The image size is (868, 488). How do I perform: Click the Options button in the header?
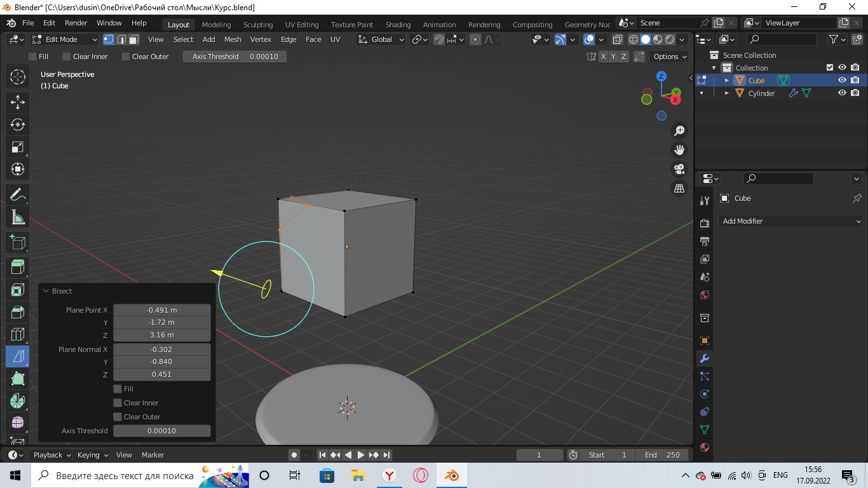[667, 56]
